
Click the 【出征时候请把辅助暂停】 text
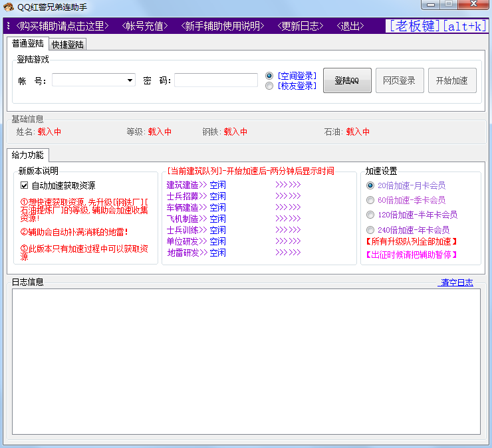click(x=412, y=255)
